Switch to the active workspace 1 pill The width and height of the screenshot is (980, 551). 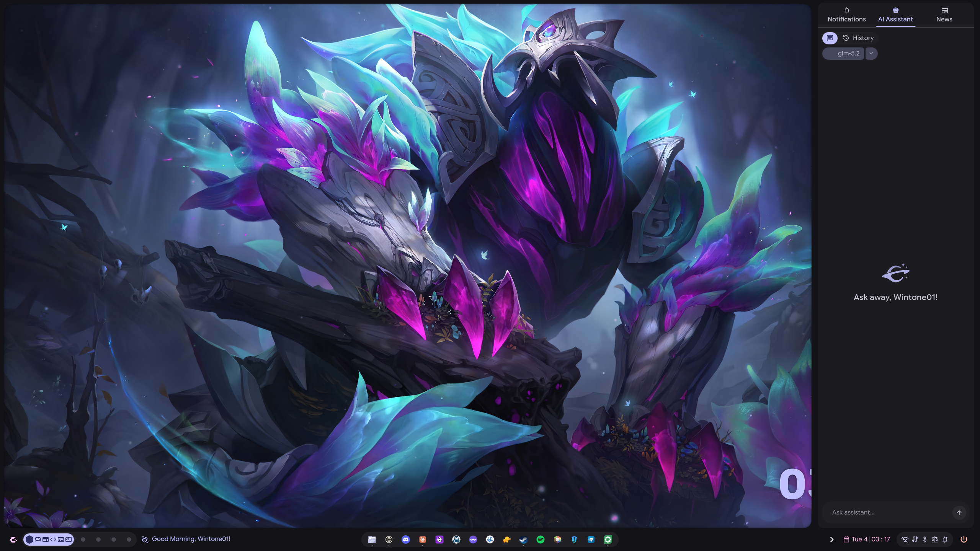(x=49, y=540)
